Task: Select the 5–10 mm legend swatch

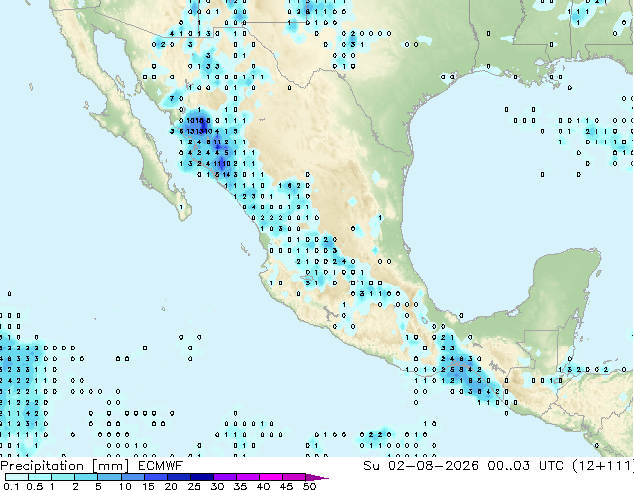Action: pyautogui.click(x=109, y=477)
